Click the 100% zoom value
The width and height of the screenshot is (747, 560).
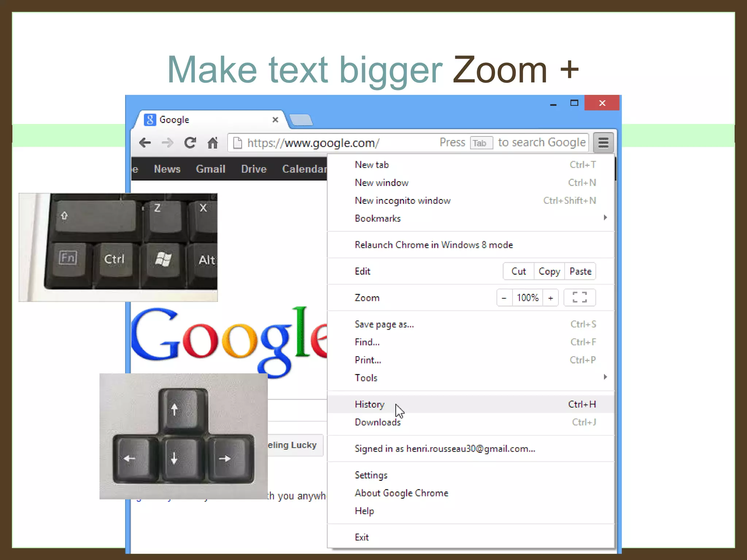(x=527, y=298)
